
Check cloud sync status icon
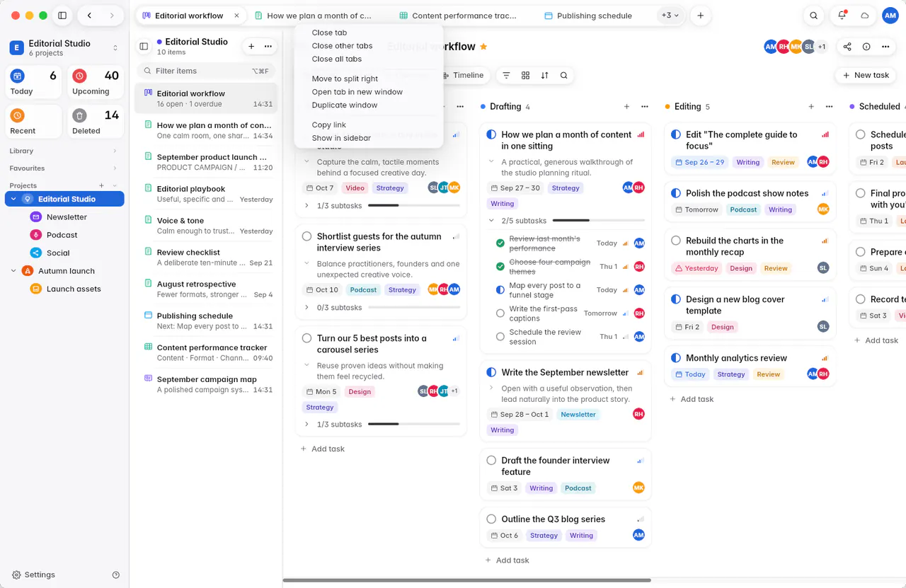tap(864, 16)
